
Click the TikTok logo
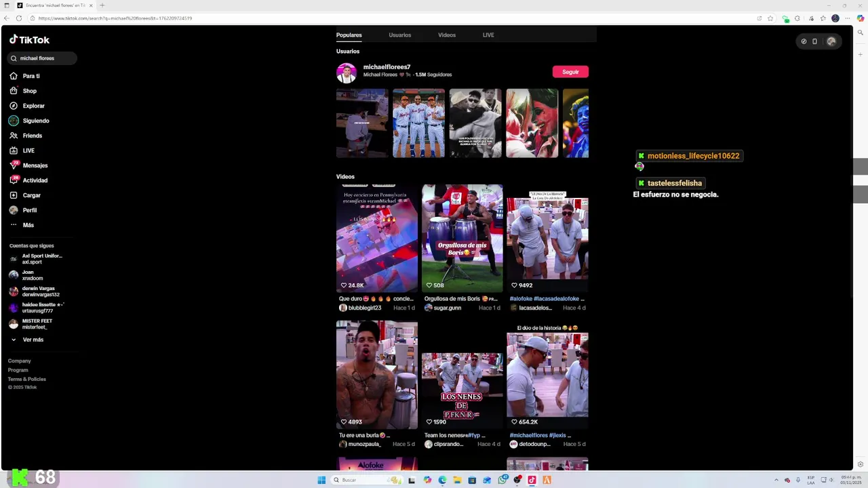[x=29, y=39]
